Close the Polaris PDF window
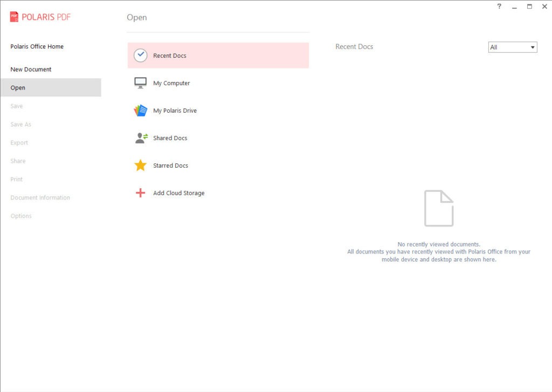Screen dimensions: 552x392 pyautogui.click(x=544, y=6)
